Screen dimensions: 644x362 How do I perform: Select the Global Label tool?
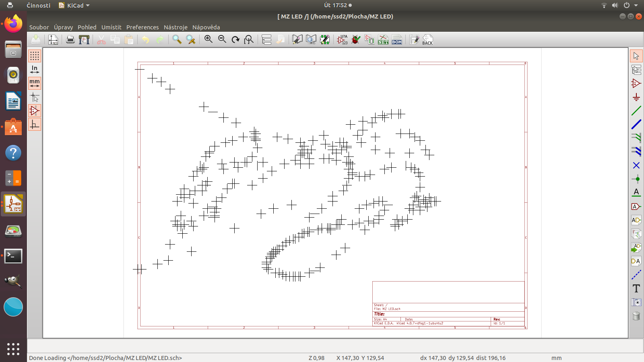[x=636, y=206]
